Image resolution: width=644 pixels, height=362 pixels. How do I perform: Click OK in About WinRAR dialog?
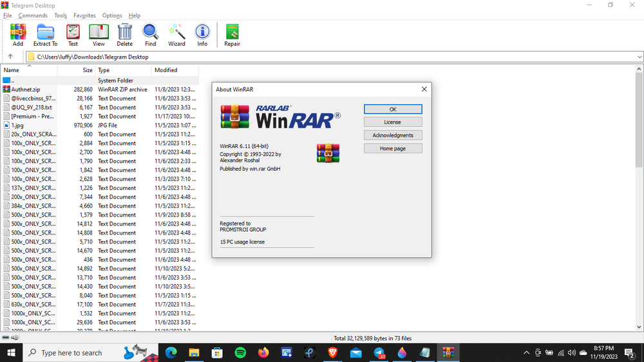pos(393,109)
